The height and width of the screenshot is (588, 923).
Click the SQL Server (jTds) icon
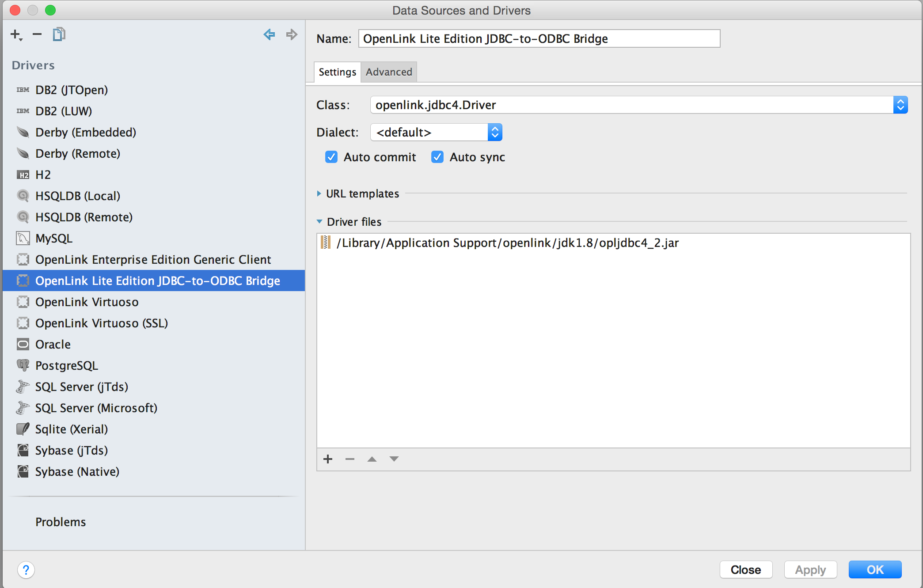23,387
